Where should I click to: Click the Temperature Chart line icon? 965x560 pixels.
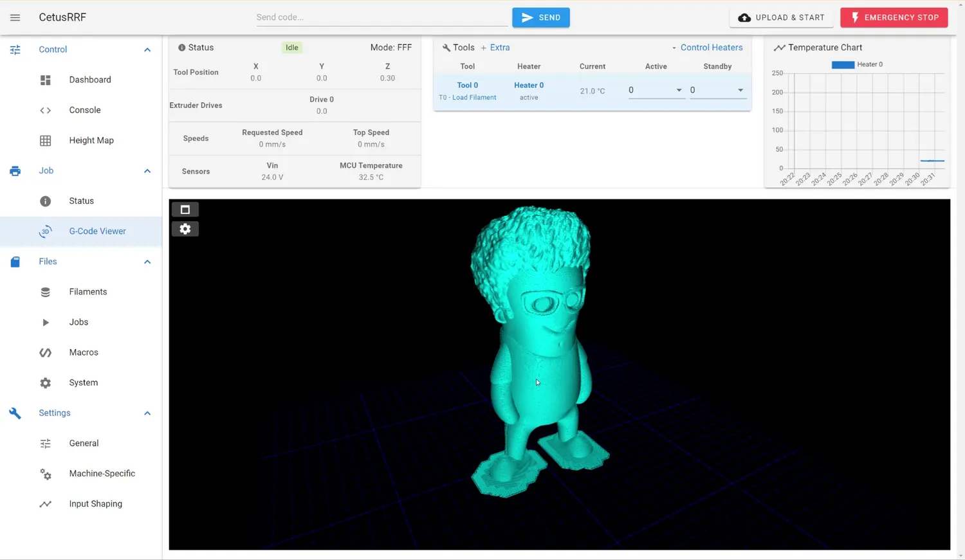tap(779, 48)
